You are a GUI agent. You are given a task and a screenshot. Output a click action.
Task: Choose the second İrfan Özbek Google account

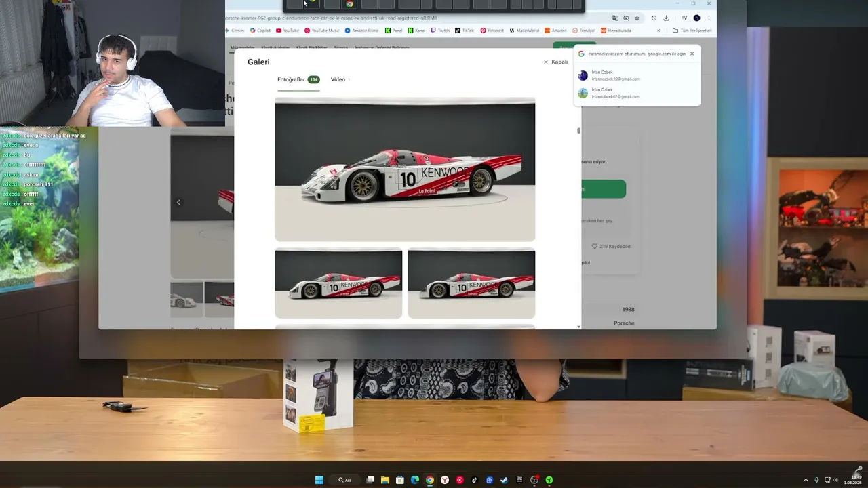coord(636,93)
